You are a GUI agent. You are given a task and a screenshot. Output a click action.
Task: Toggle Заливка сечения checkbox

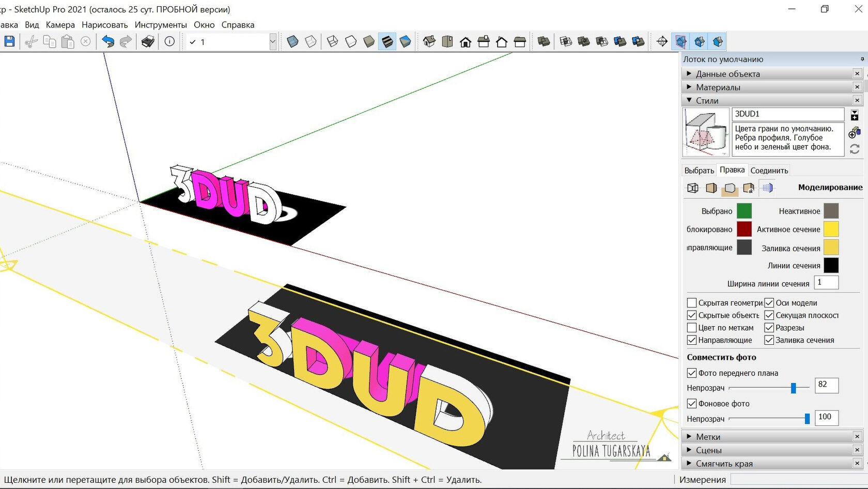pyautogui.click(x=769, y=340)
